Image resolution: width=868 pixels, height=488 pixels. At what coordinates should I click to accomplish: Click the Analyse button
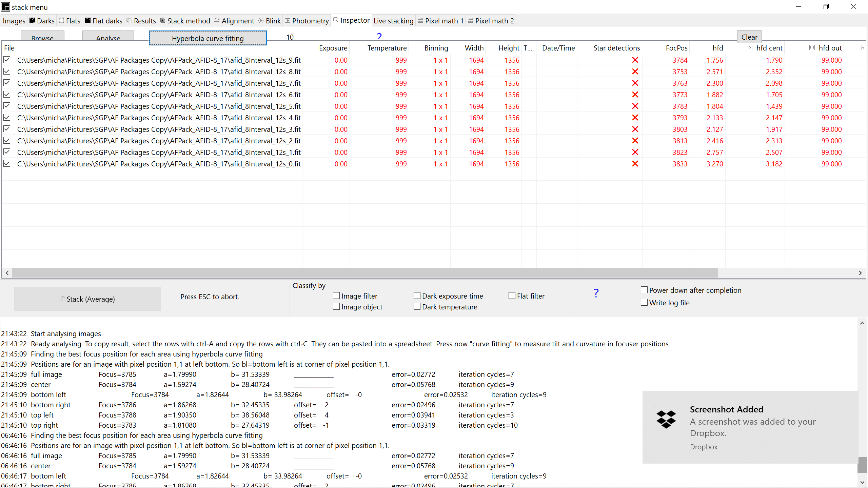tap(108, 36)
